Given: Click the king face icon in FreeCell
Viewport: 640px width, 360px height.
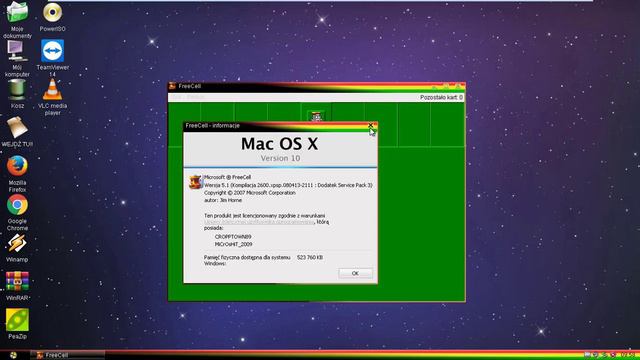Looking at the screenshot, I should click(x=316, y=117).
